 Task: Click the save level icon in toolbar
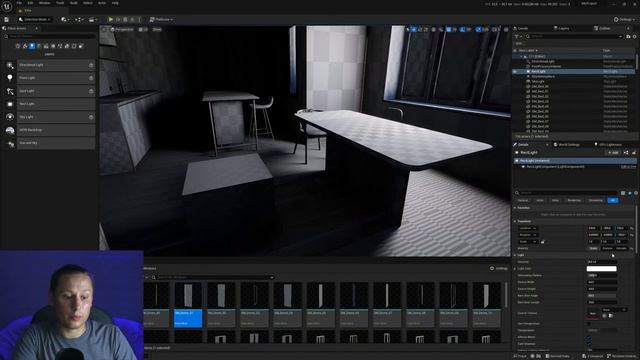point(7,19)
